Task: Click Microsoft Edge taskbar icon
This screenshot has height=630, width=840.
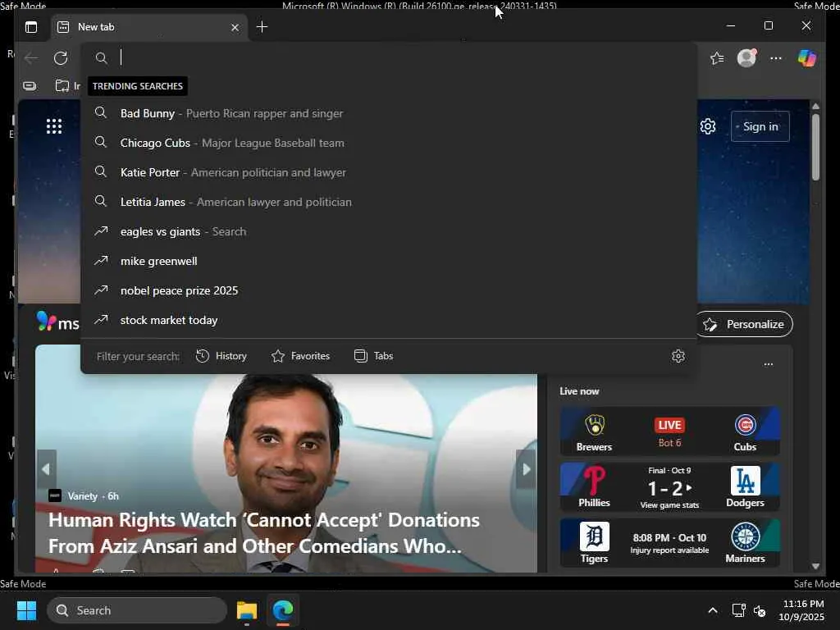Action: click(282, 610)
